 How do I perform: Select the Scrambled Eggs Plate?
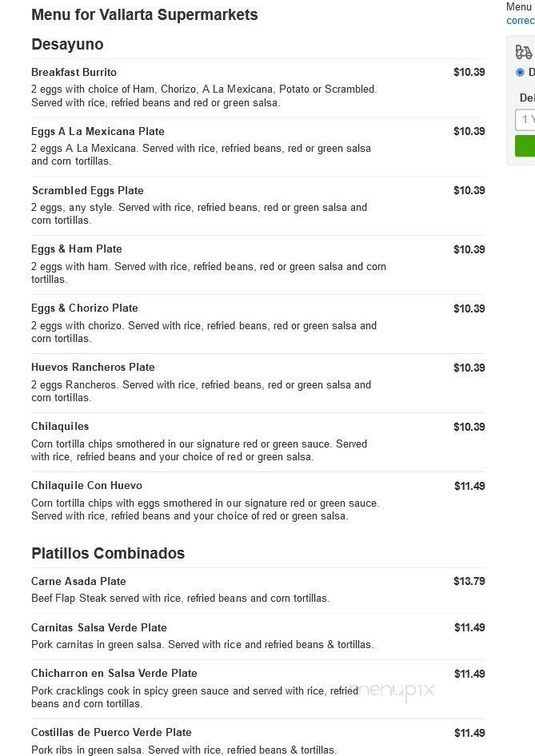point(87,190)
